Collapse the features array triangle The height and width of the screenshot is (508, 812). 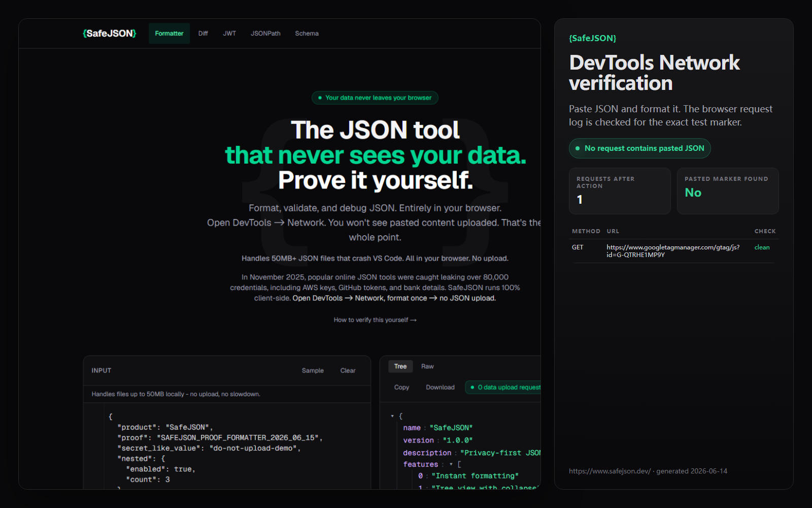point(451,464)
